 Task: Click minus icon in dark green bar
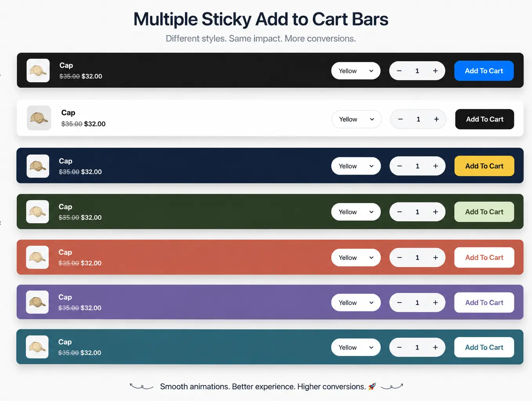[400, 212]
